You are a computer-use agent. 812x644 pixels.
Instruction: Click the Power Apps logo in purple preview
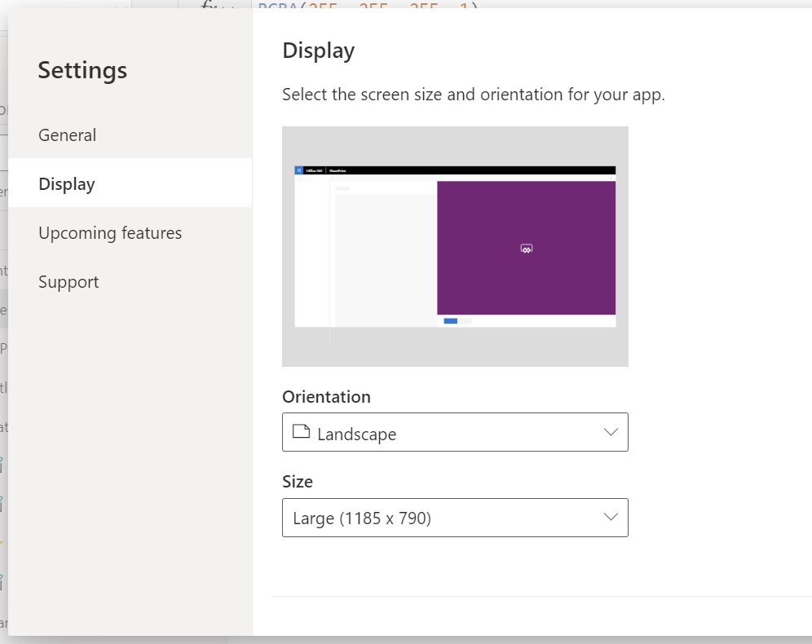[526, 249]
